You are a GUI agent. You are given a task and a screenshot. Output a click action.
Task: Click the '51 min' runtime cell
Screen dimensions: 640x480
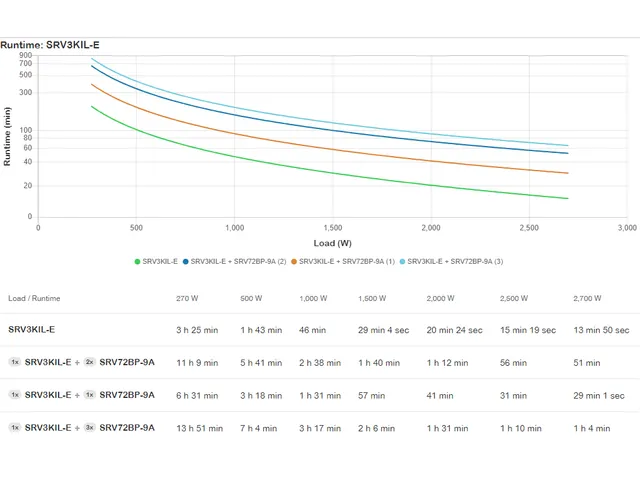tap(587, 363)
